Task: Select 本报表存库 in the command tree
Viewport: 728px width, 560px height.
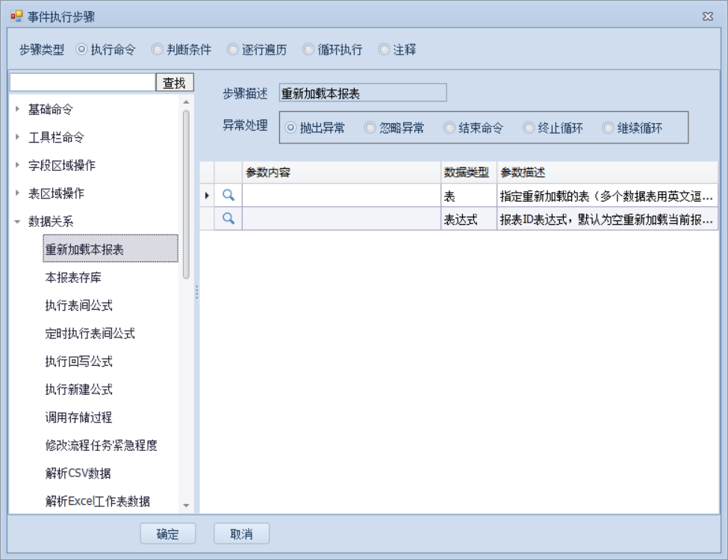Action: tap(73, 278)
